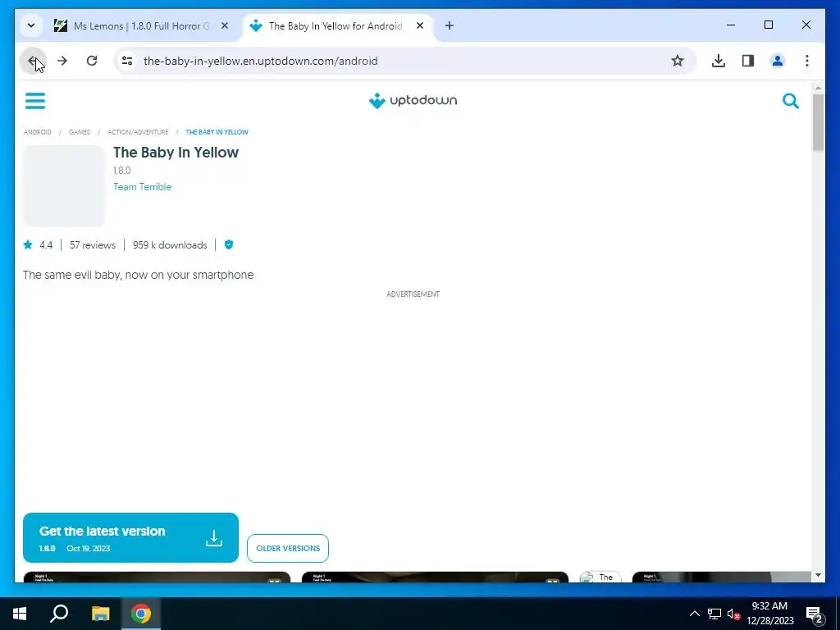
Task: Open second game screenshot thumbnail
Action: coord(435,577)
